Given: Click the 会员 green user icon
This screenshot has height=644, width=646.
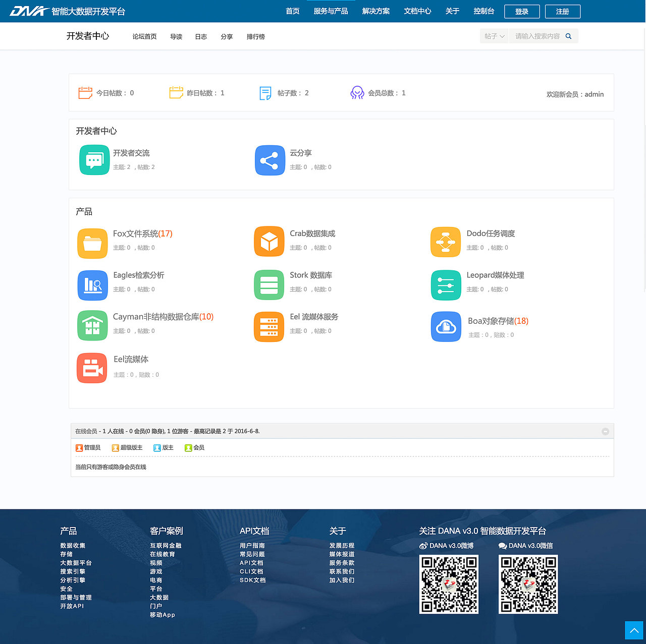Looking at the screenshot, I should coord(188,448).
